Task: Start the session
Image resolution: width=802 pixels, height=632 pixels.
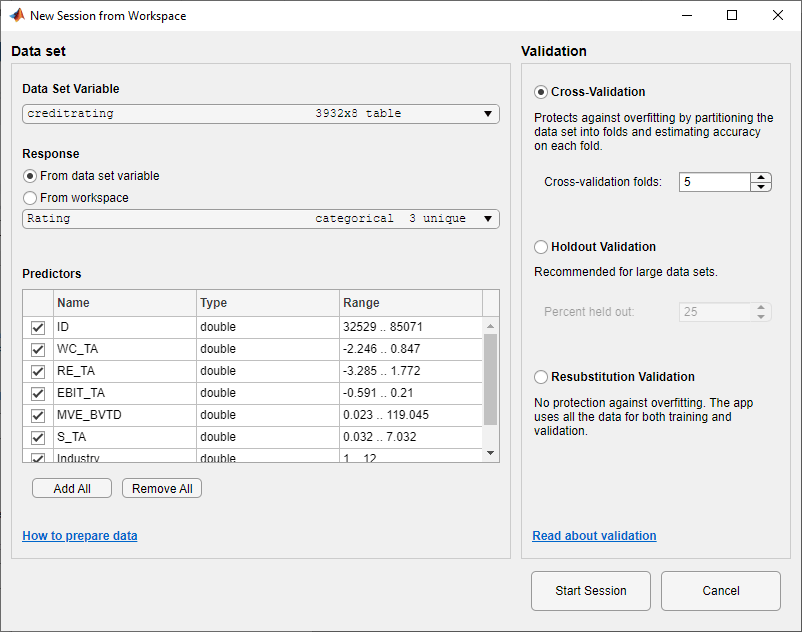Action: 590,591
